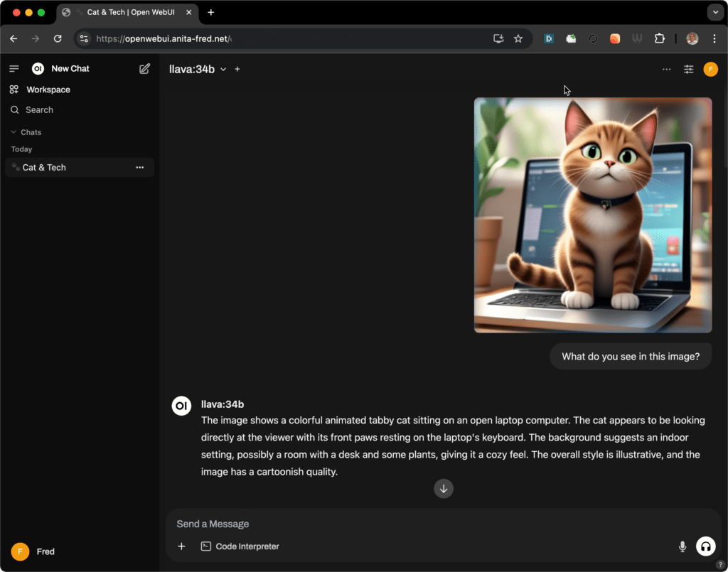Click the orange user avatar top right
The height and width of the screenshot is (572, 728).
(710, 69)
